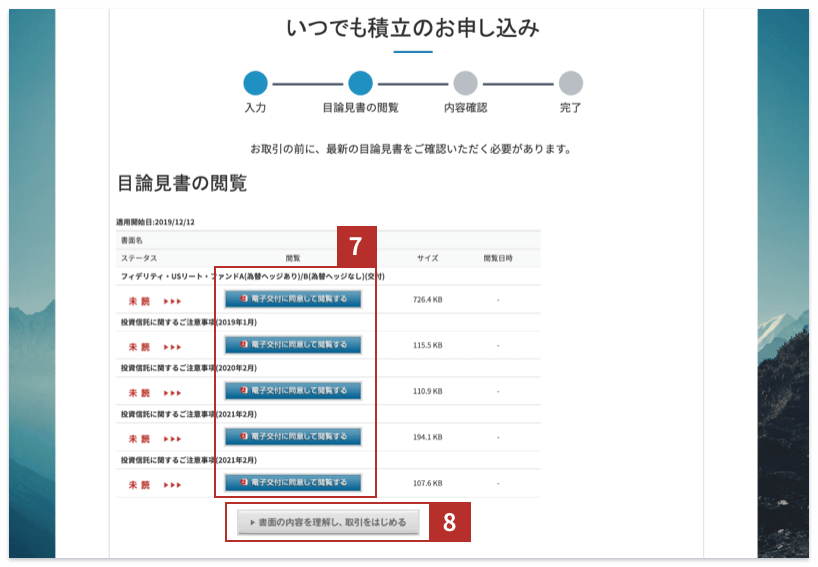This screenshot has width=818, height=567.
Task: View the 2019年1月 ご注意事項 document
Action: click(x=293, y=345)
